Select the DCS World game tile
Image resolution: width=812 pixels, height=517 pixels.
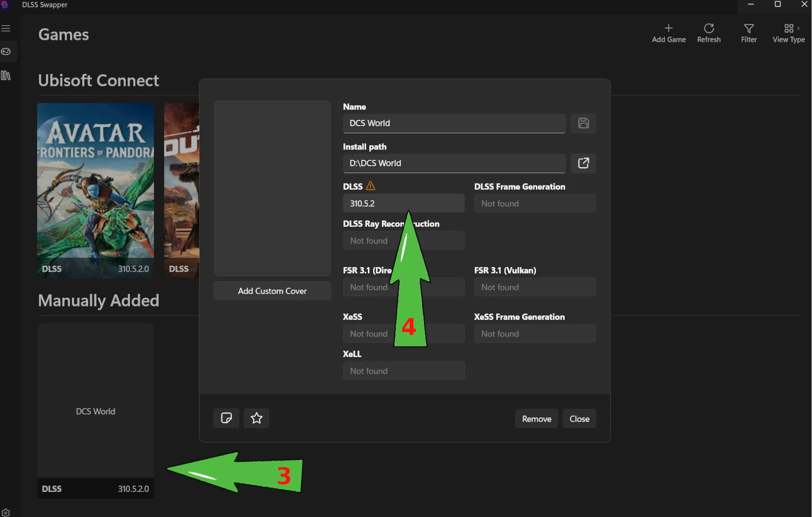coord(96,410)
